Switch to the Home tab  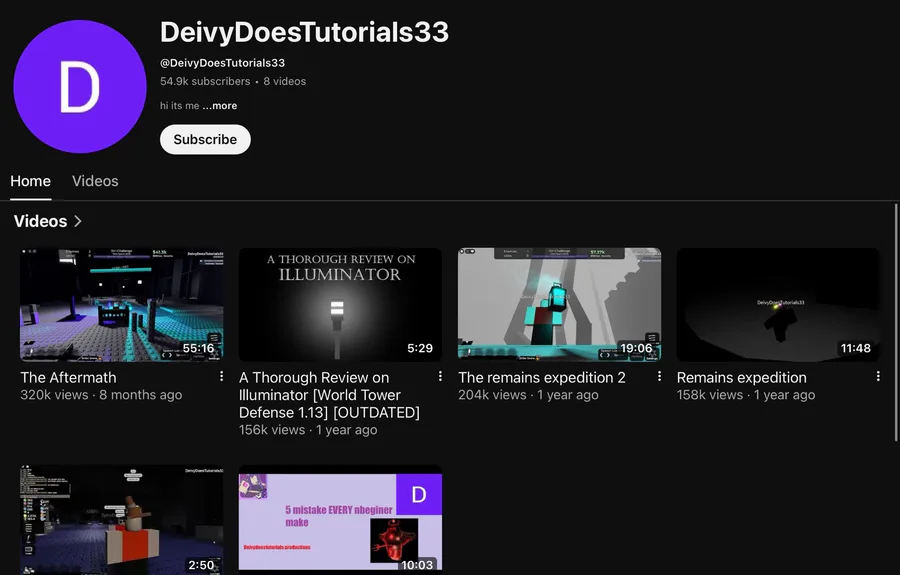(30, 181)
